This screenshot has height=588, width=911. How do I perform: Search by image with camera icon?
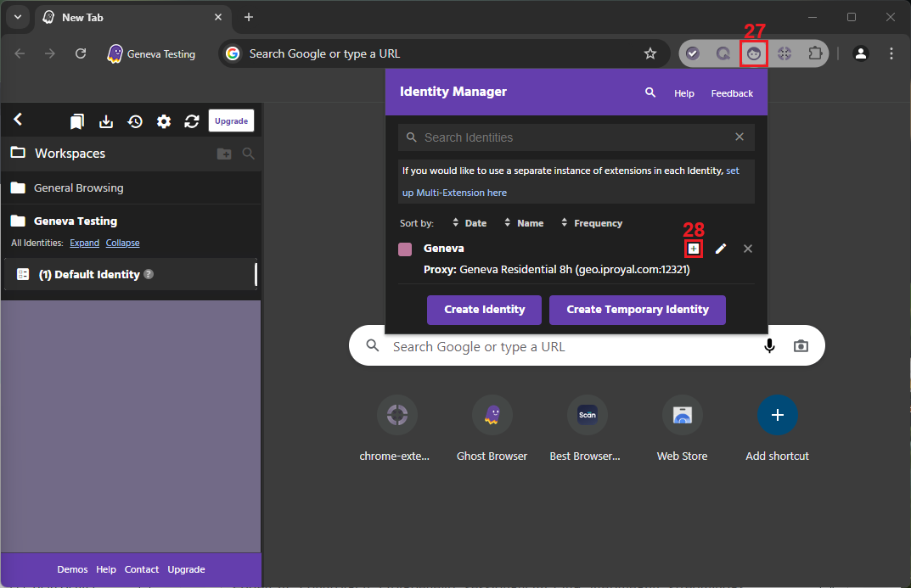[801, 346]
